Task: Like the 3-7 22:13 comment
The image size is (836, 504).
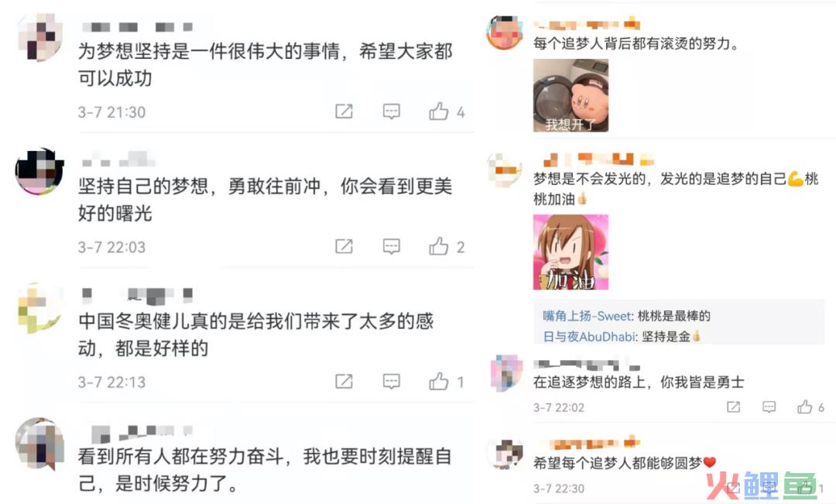Action: [x=439, y=381]
